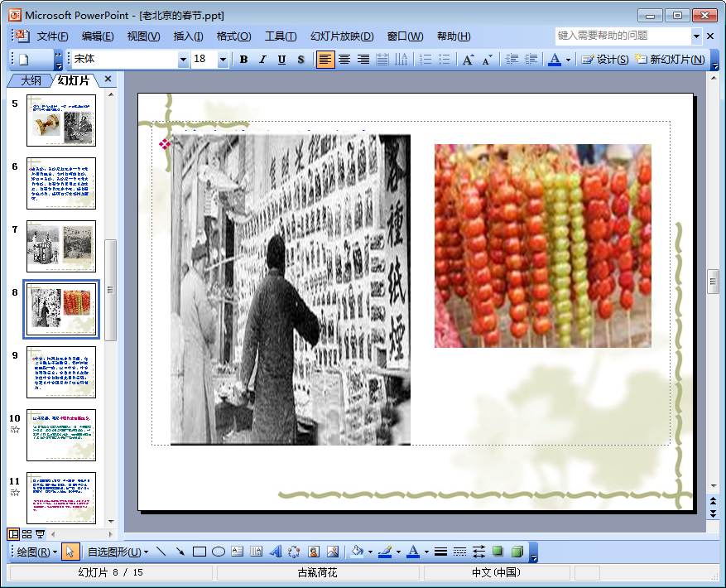726x588 pixels.
Task: Open the font size dropdown showing 18
Action: pyautogui.click(x=223, y=60)
